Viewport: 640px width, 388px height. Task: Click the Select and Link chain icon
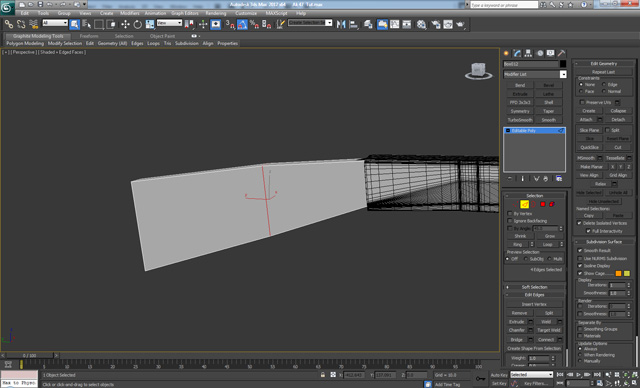click(x=8, y=24)
